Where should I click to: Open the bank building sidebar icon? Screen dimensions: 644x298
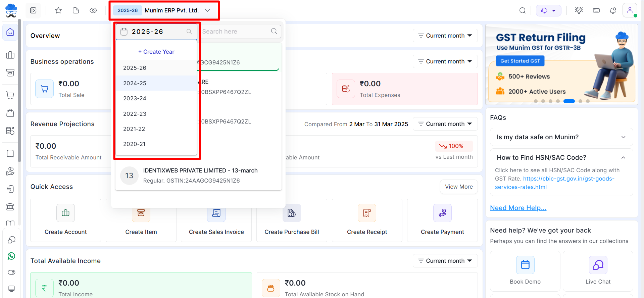[x=10, y=206]
